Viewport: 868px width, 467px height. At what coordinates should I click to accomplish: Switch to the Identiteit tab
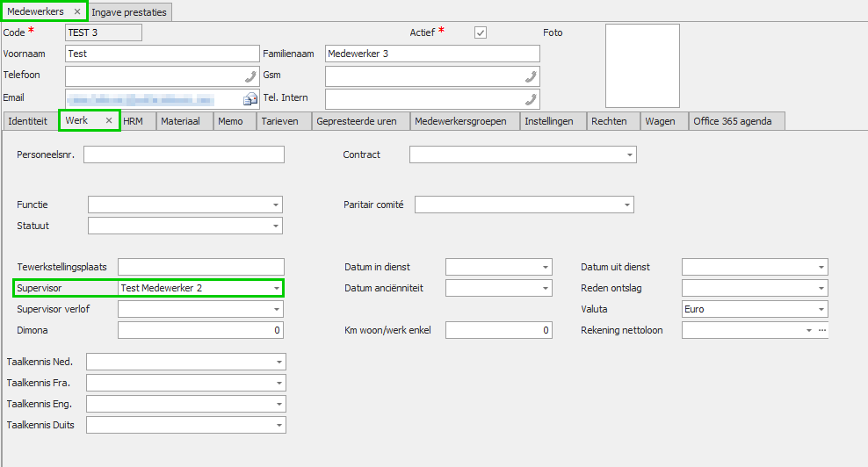pyautogui.click(x=28, y=121)
